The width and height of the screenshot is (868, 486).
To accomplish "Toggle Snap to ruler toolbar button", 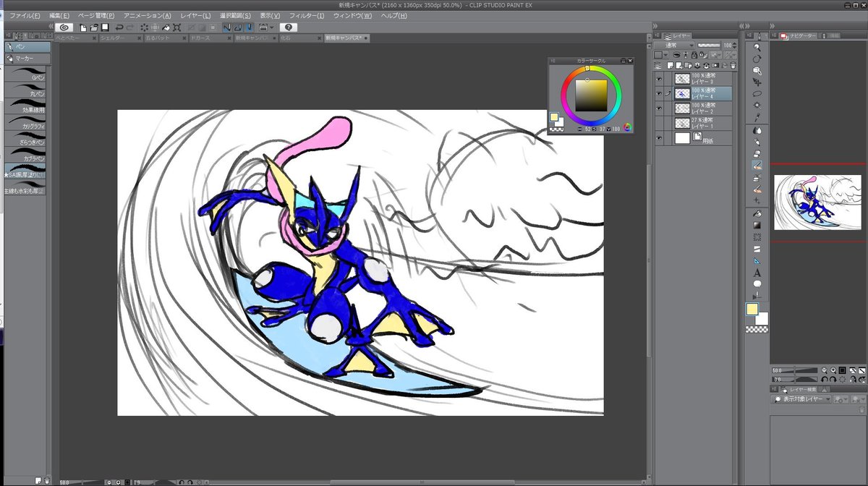I will tap(226, 27).
